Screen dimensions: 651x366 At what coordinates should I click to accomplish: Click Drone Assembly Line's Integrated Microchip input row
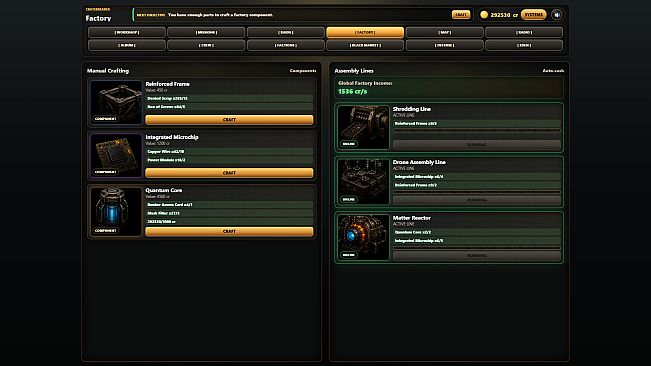point(477,176)
